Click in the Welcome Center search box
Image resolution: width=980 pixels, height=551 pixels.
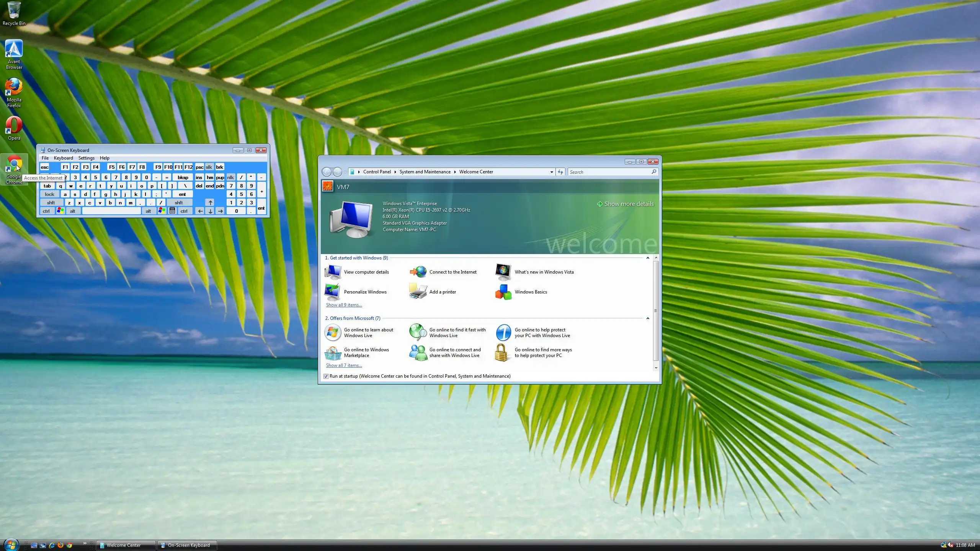[609, 172]
